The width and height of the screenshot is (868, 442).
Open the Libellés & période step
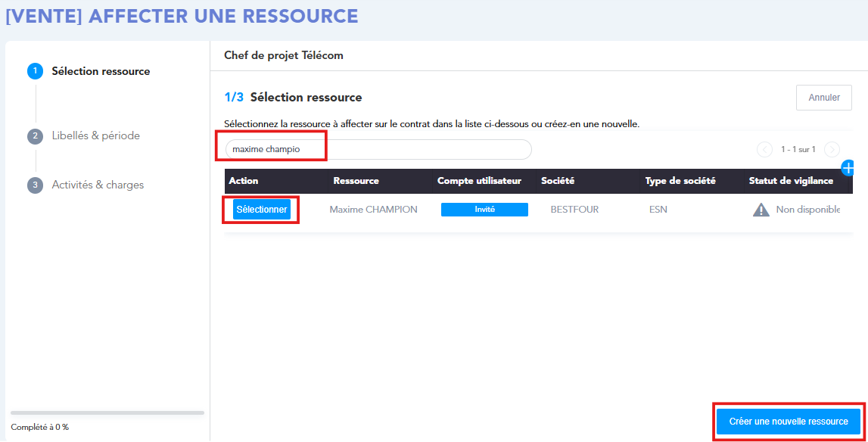[x=95, y=136]
